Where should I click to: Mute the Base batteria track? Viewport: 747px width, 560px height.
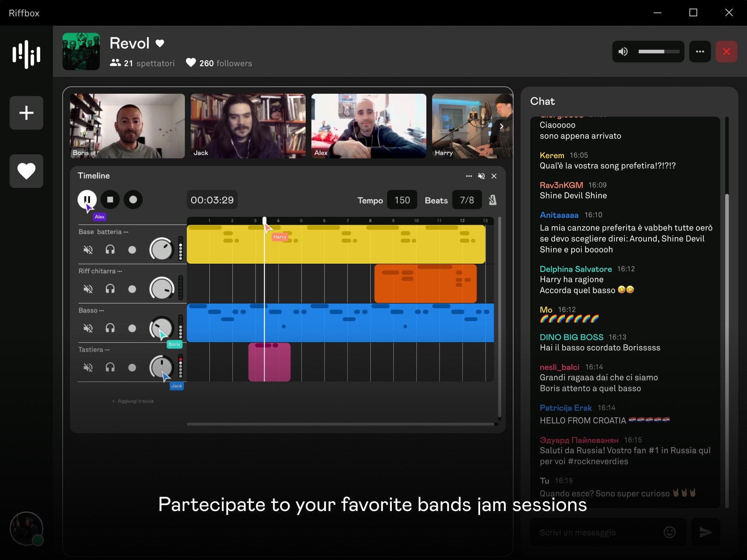[x=88, y=250]
